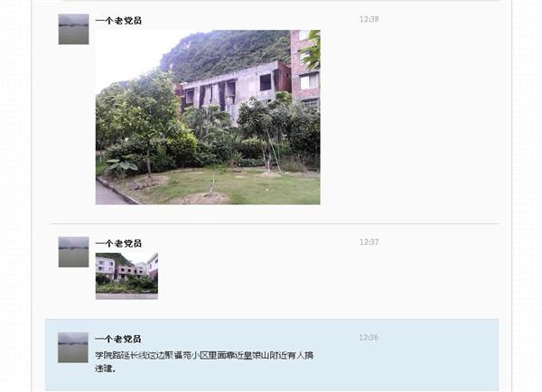Click the blank space right of the large building photo

(409, 117)
